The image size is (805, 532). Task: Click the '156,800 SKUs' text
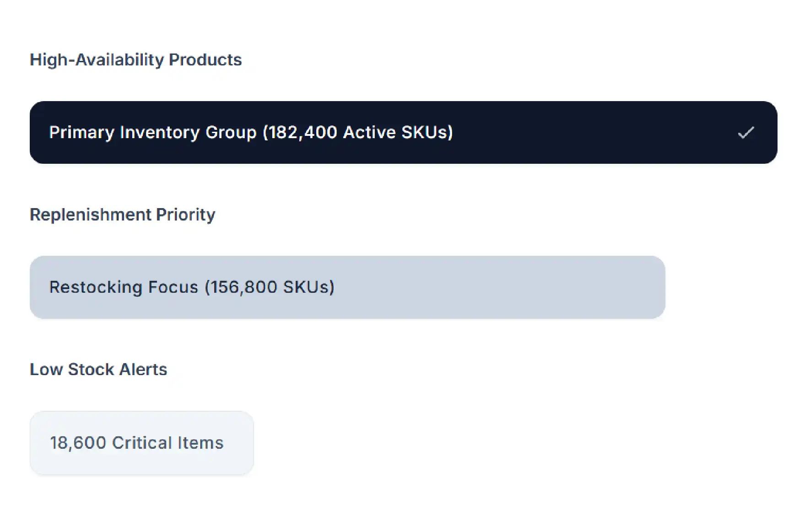pos(270,287)
